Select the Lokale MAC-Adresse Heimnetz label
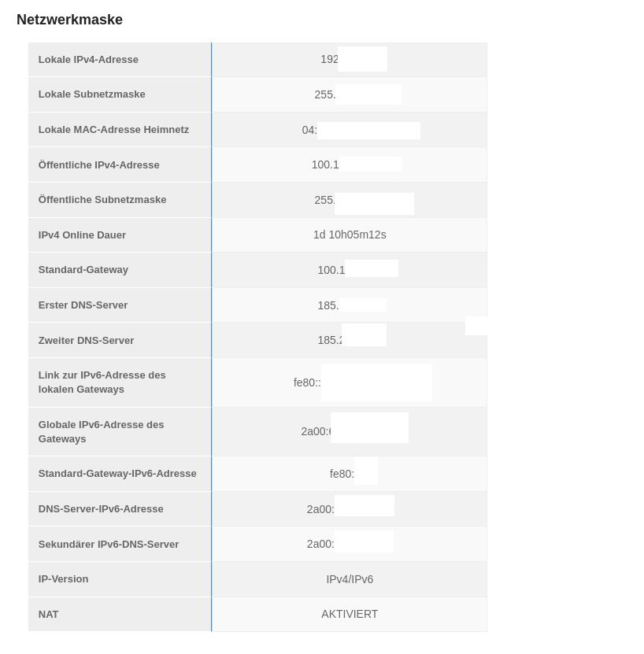The width and height of the screenshot is (644, 654). coord(113,130)
